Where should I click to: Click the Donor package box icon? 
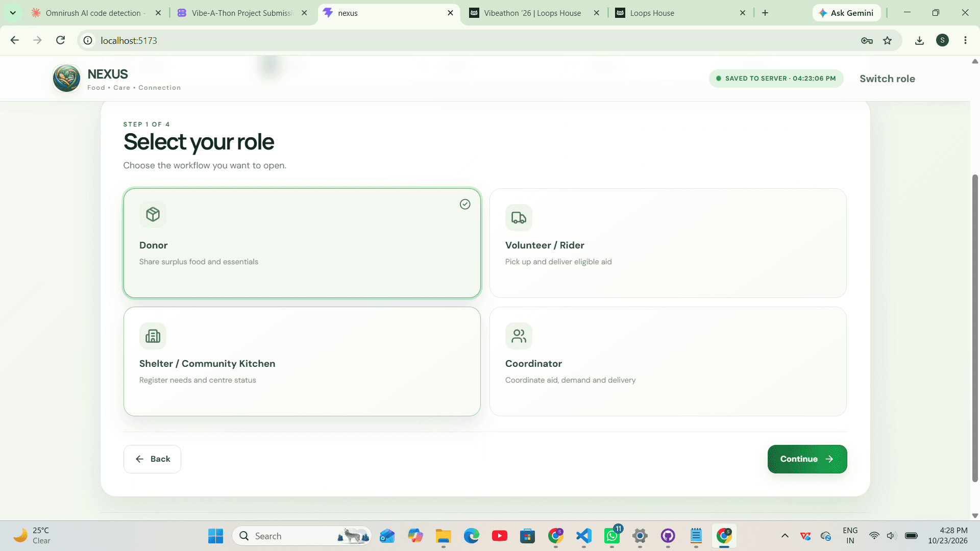pyautogui.click(x=153, y=214)
